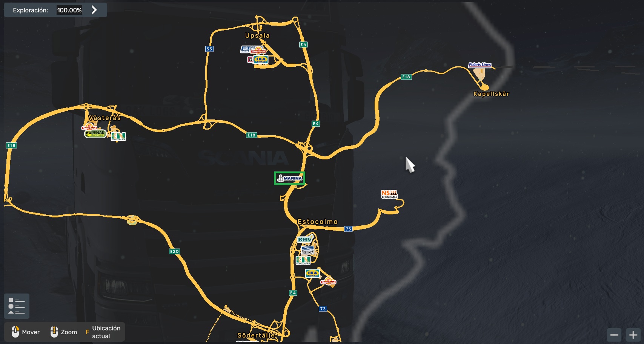Click the Kapellskär city label
This screenshot has height=344, width=644.
coord(491,94)
